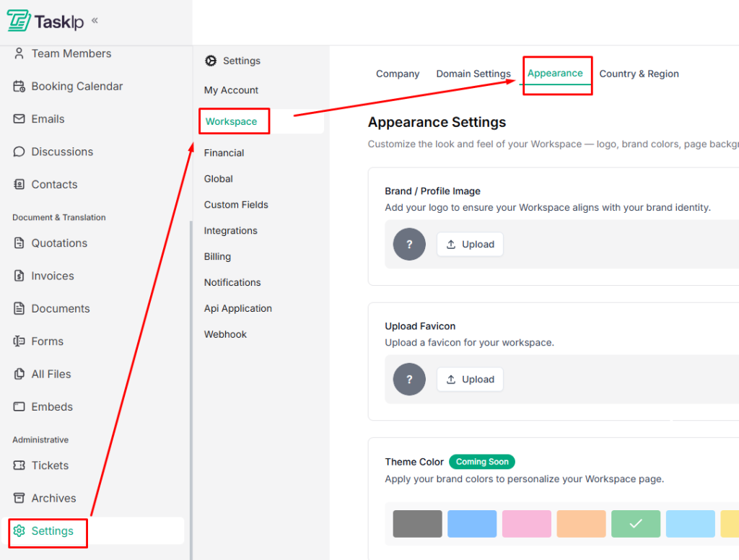Image resolution: width=739 pixels, height=560 pixels.
Task: Switch to the Country & Region tab
Action: [x=639, y=73]
